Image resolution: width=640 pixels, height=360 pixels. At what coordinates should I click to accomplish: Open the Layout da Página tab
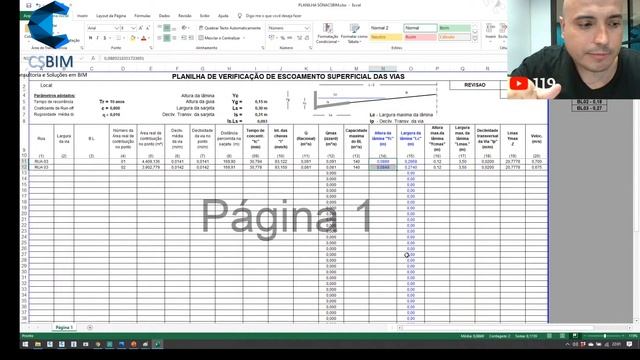coord(111,16)
